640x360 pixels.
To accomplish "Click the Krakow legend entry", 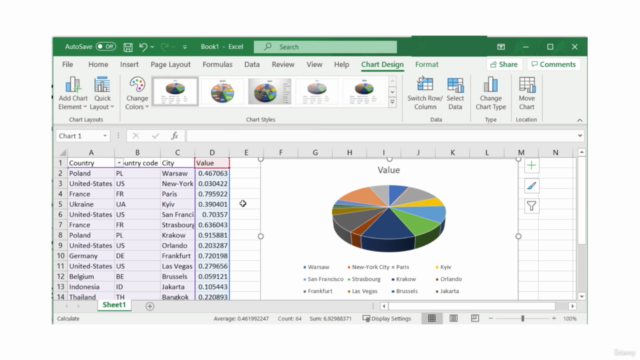I will pos(403,279).
